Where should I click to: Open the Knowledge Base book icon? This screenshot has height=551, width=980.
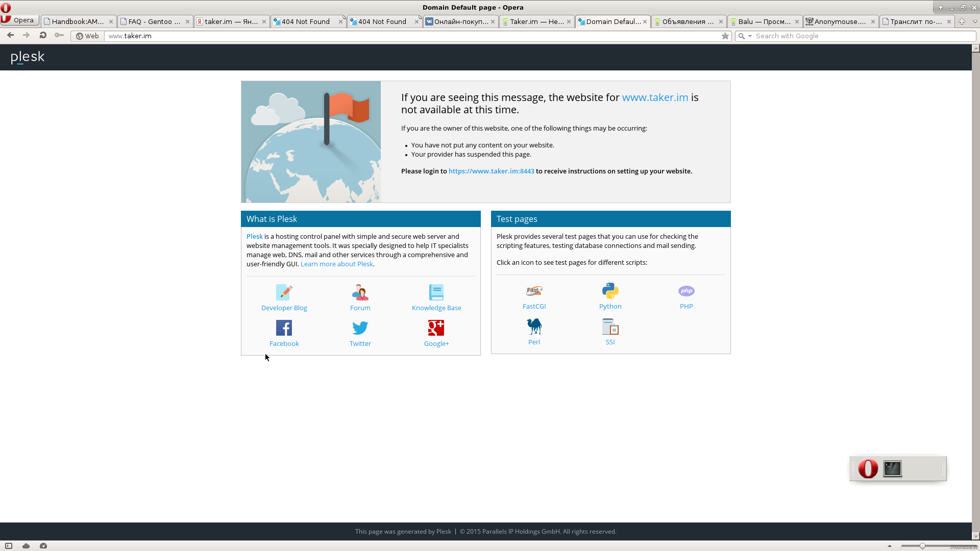(x=436, y=292)
